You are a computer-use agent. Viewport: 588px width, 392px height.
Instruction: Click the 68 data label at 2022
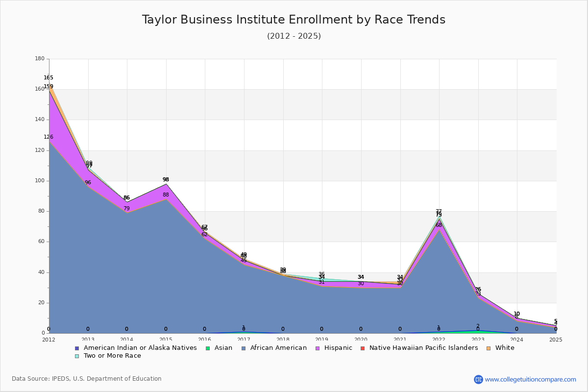point(439,225)
